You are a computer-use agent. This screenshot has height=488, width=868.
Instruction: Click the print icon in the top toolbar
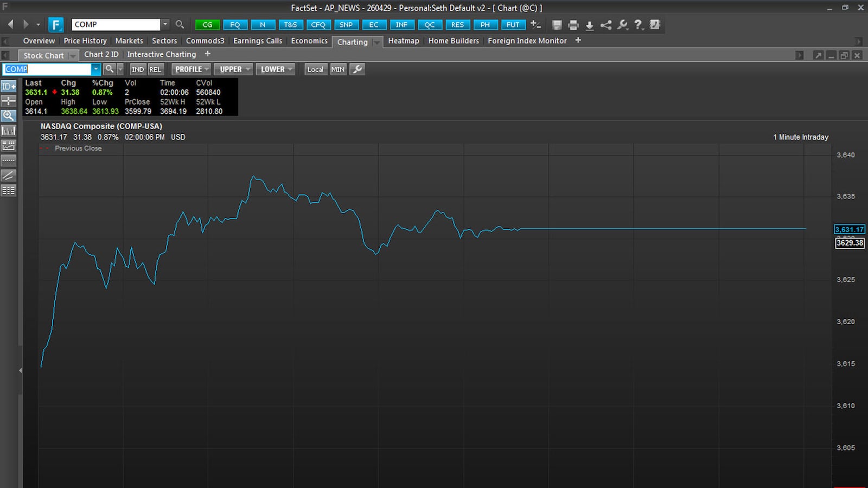tap(573, 25)
